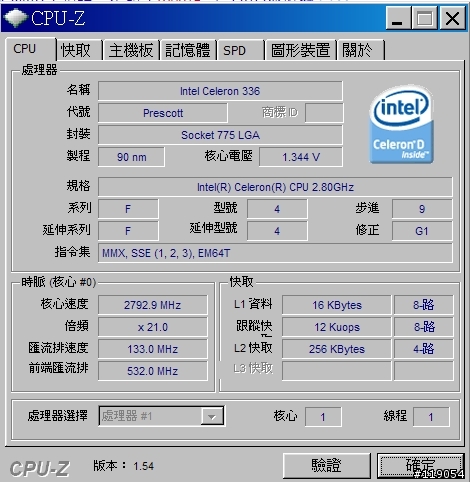Minimize the CPU-Z window
The height and width of the screenshot is (482, 470).
pos(397,18)
